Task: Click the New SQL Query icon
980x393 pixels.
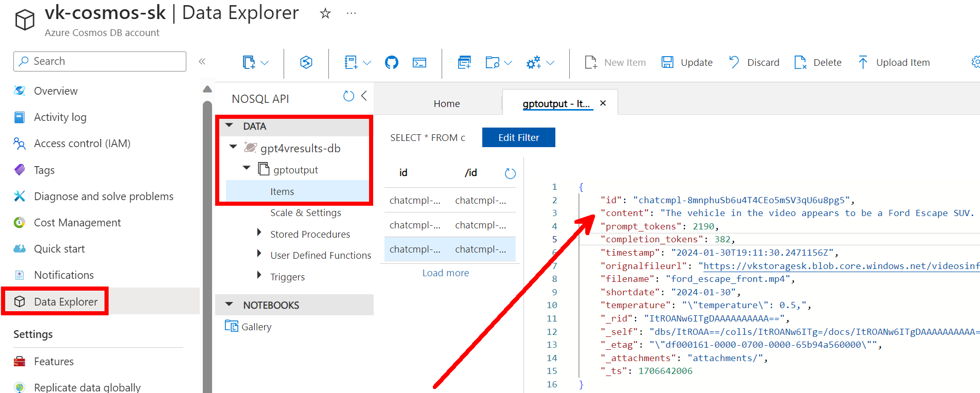Action: tap(464, 63)
